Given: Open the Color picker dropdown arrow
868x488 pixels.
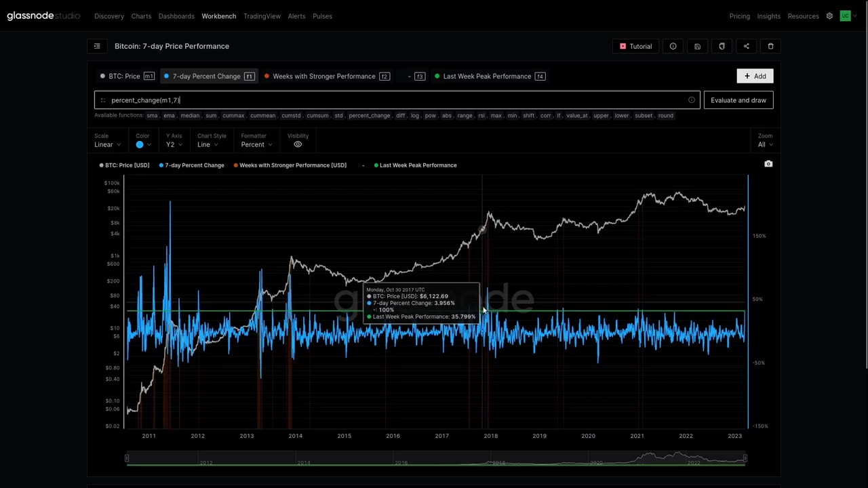Looking at the screenshot, I should click(x=149, y=144).
